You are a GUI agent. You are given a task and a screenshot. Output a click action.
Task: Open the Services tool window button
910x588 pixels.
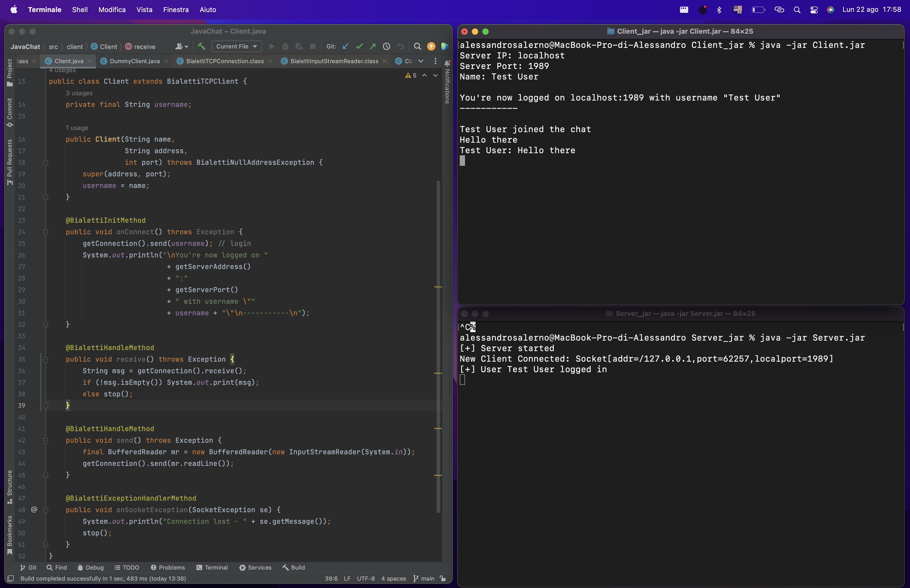(x=255, y=567)
